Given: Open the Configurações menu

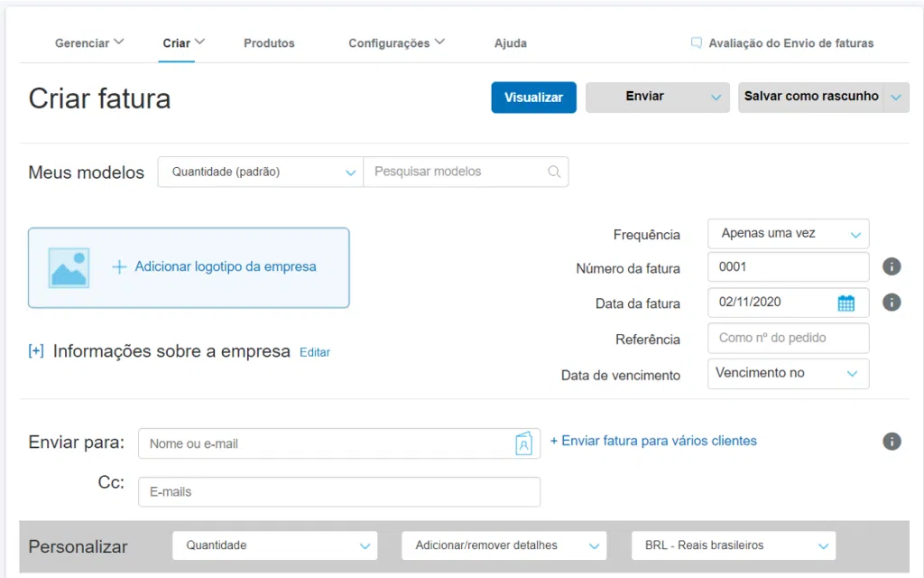Looking at the screenshot, I should 396,42.
